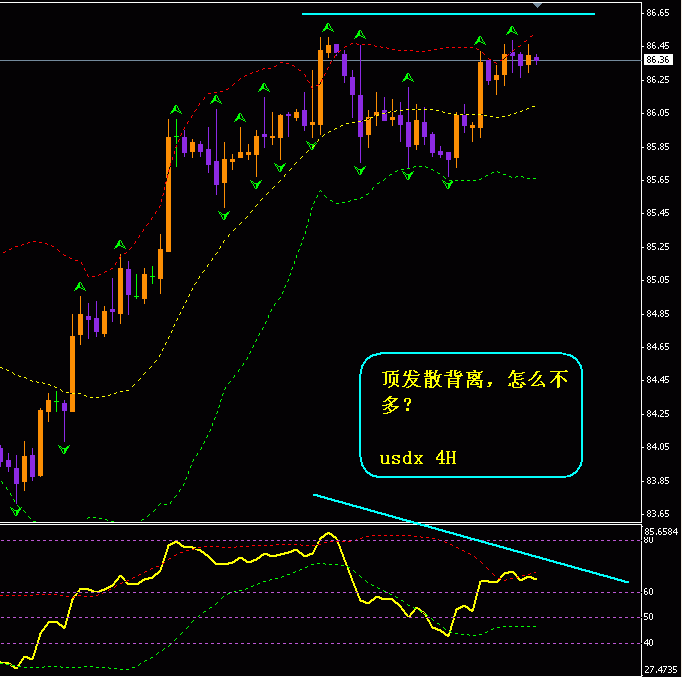This screenshot has height=677, width=682.
Task: Click the 85.65 price scale label
Action: point(658,180)
